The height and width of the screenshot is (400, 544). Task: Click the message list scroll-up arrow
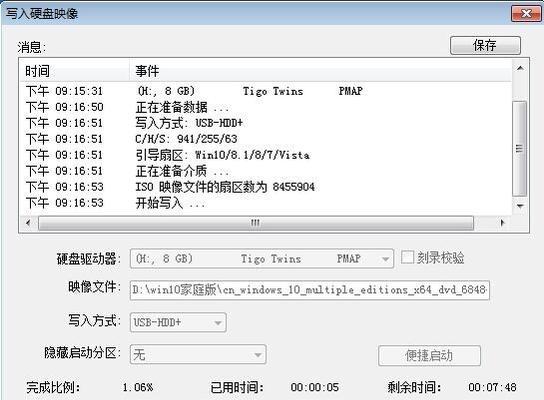tap(520, 68)
